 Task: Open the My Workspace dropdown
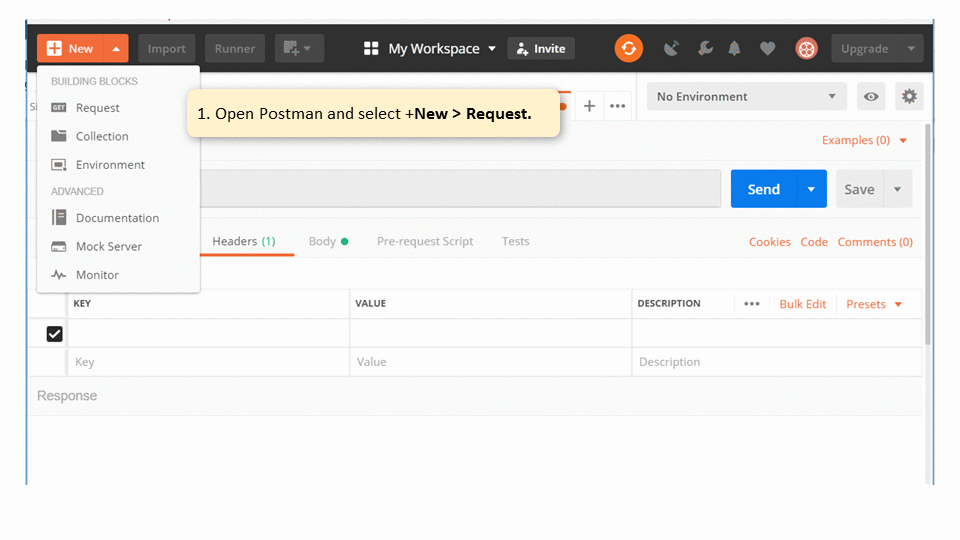[430, 48]
